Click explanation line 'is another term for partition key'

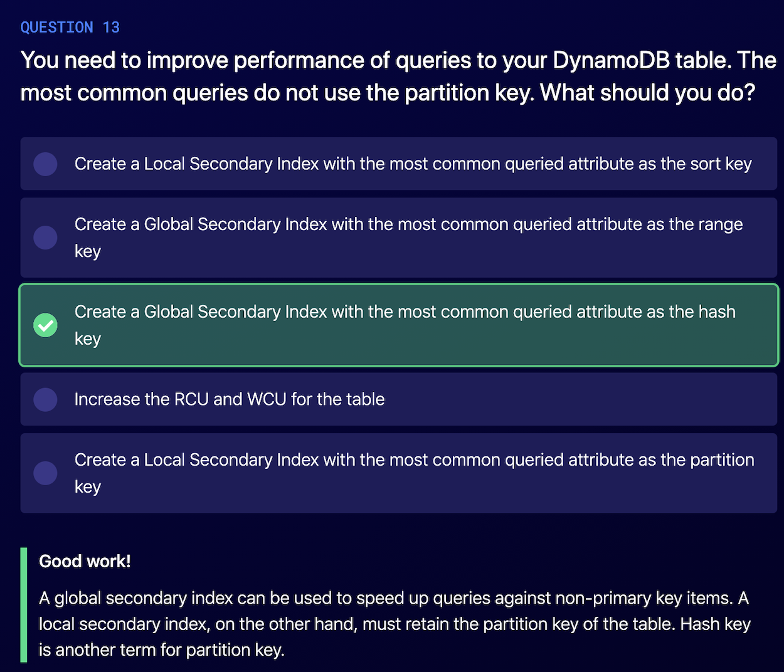click(162, 649)
